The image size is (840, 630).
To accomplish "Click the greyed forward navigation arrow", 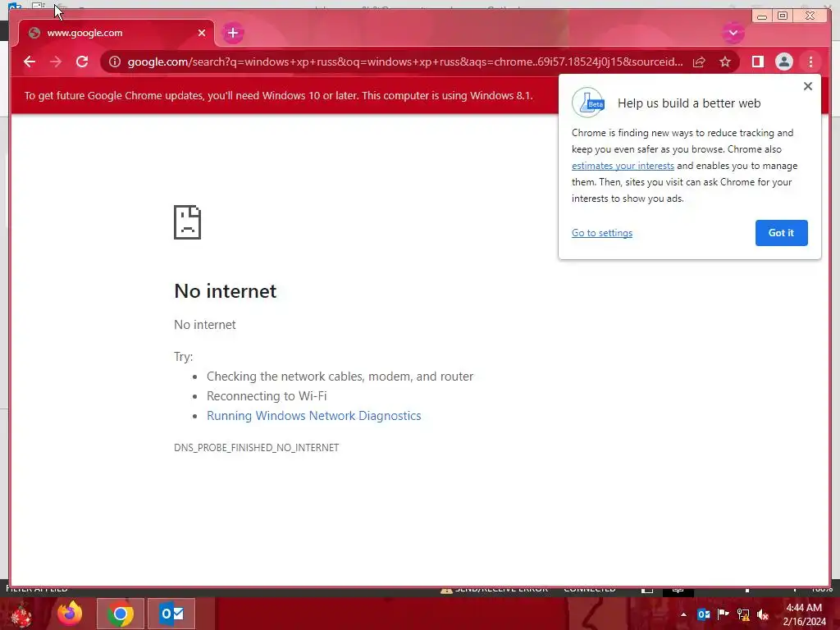I will [56, 62].
